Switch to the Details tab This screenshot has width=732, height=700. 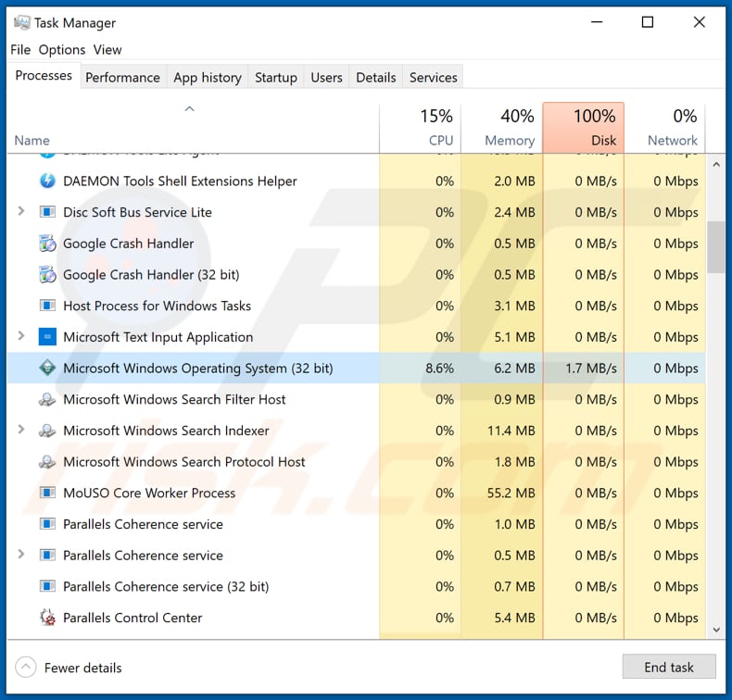click(376, 78)
